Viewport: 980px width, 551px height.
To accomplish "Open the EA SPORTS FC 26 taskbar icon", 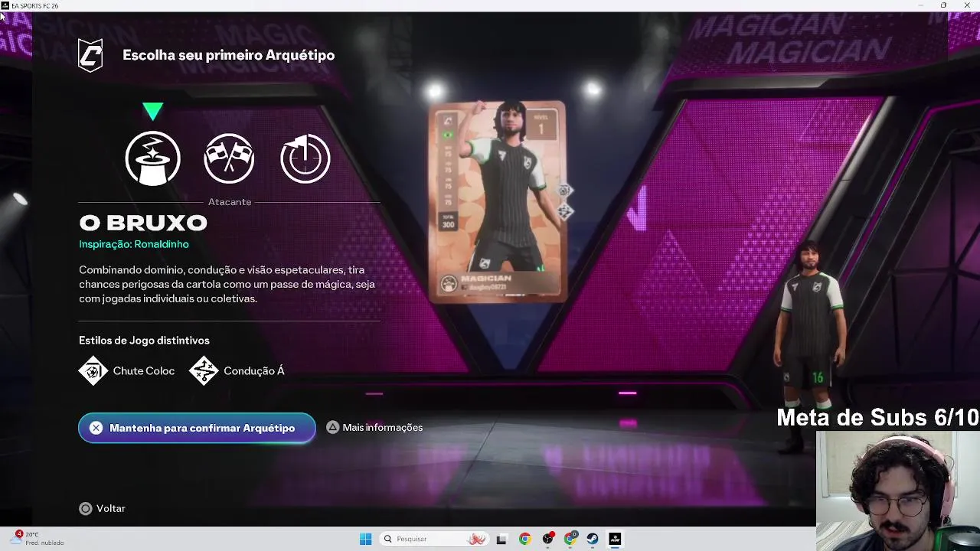I will [x=615, y=539].
